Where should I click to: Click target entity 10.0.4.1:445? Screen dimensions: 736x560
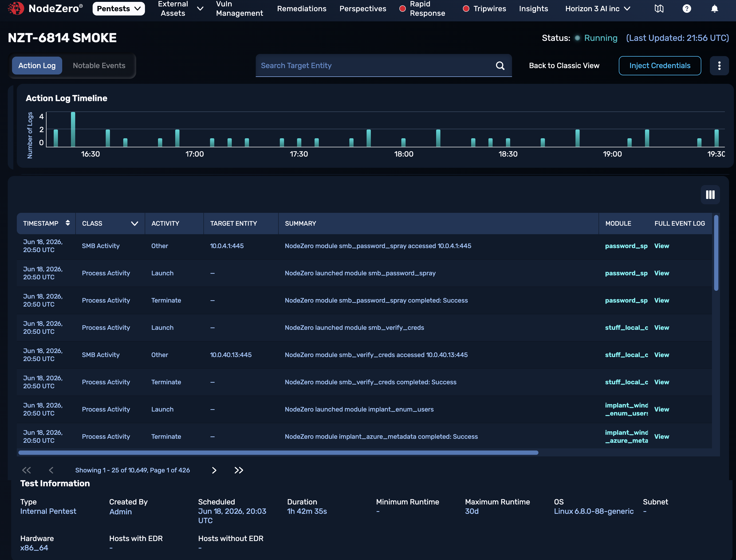[227, 246]
